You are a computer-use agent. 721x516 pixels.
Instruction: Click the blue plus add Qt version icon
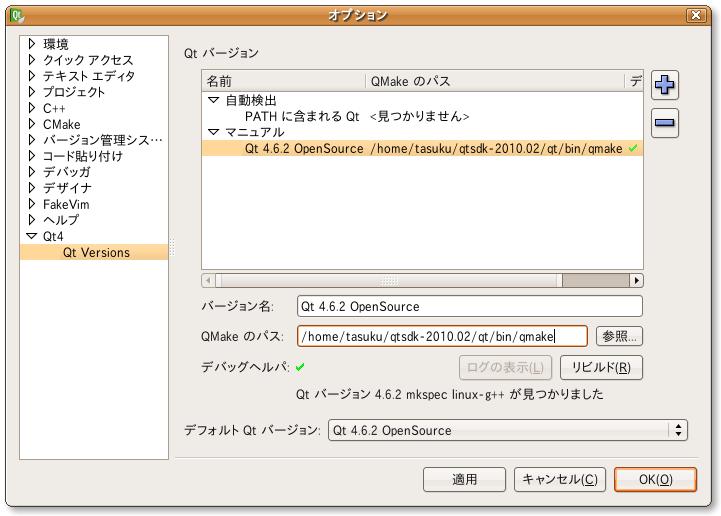664,85
